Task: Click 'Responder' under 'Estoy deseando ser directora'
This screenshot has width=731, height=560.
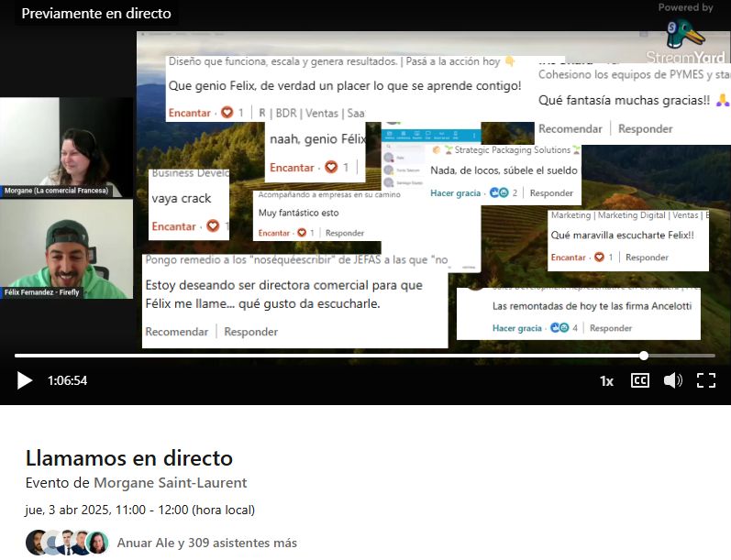Action: pos(250,332)
